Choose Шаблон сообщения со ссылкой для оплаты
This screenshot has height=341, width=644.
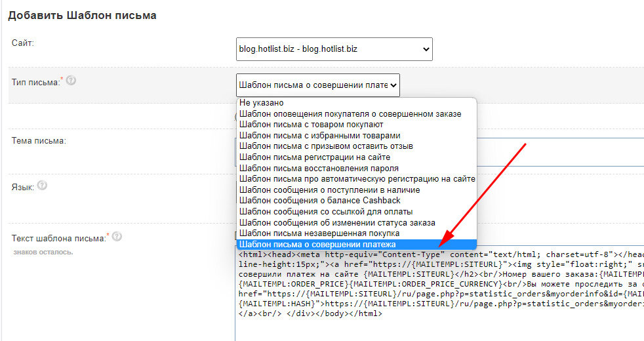point(326,211)
